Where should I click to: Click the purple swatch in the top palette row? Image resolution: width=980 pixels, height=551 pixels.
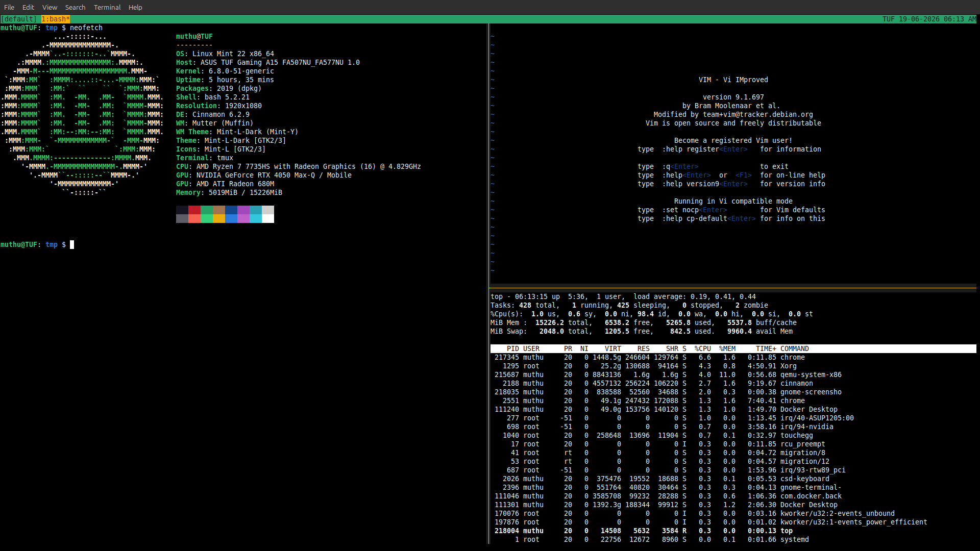243,210
